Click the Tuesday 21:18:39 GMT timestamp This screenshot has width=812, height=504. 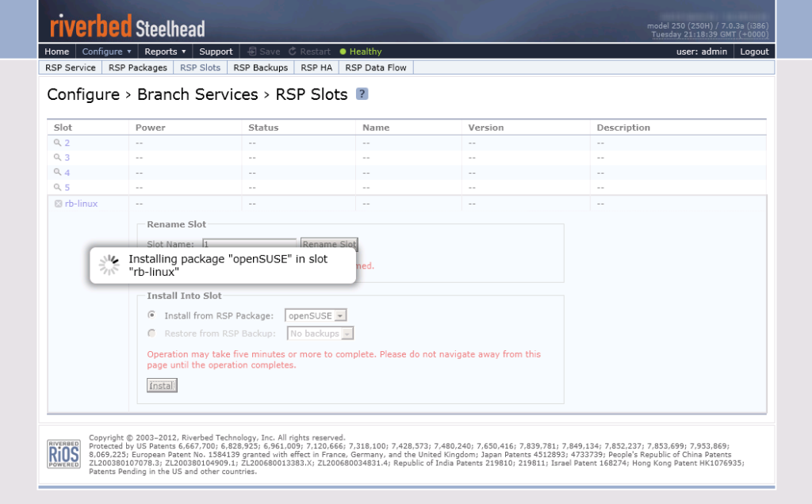pos(710,34)
